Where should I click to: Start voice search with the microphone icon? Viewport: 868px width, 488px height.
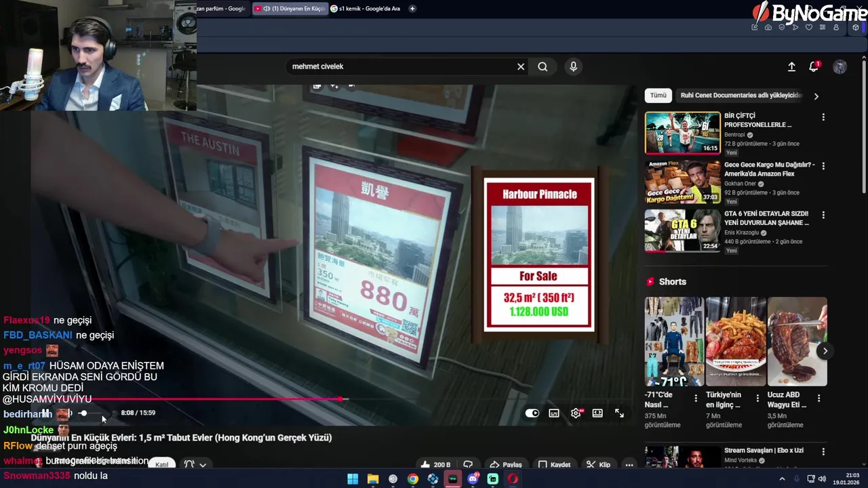[x=573, y=66]
